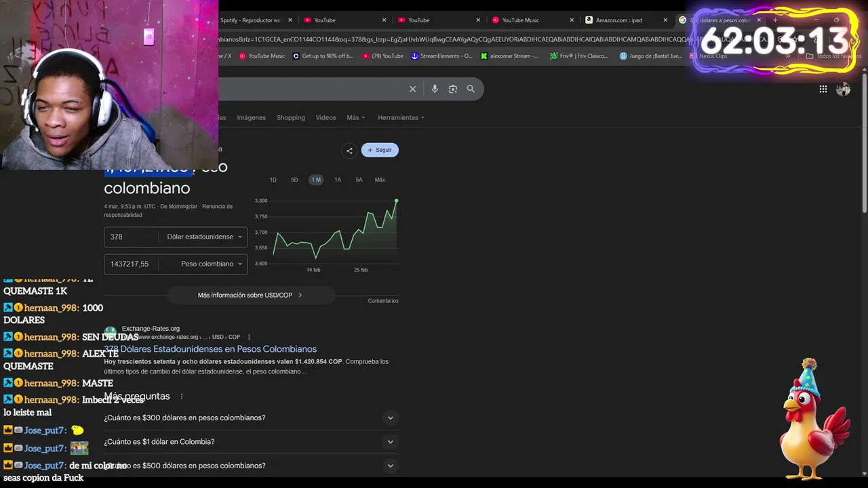Click the latest point on the USD/COP chart
This screenshot has height=488, width=868.
396,201
